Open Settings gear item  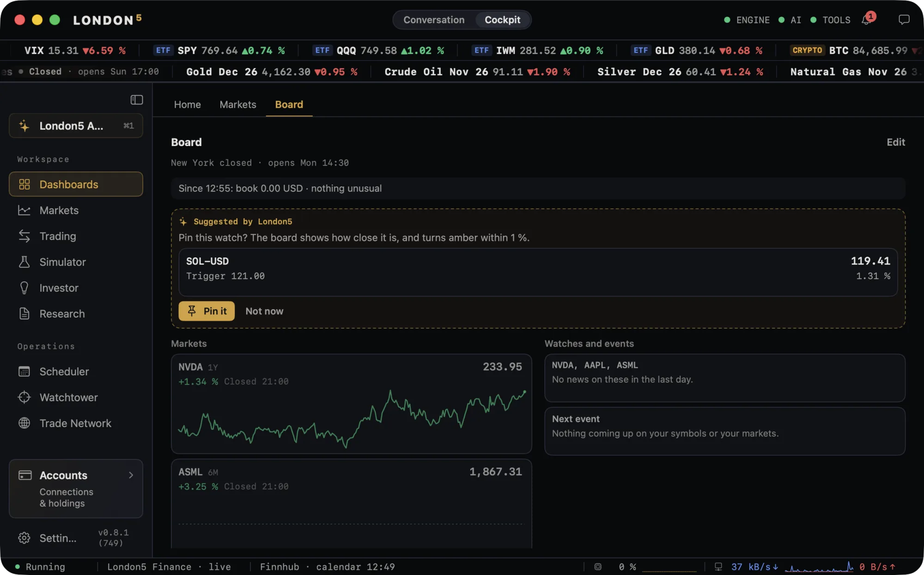(x=48, y=538)
